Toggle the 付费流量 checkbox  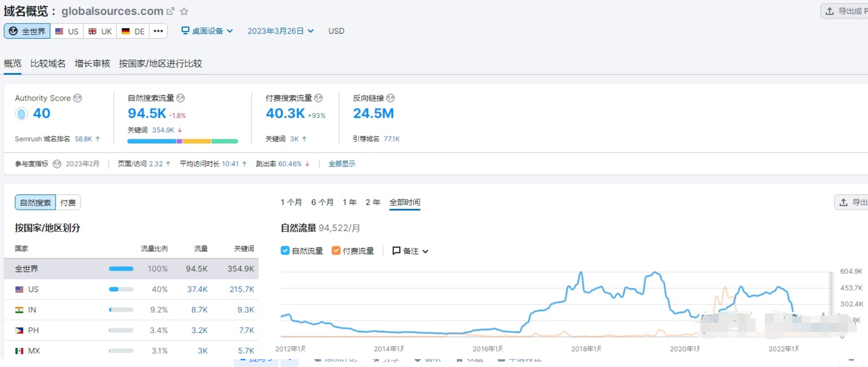click(x=336, y=251)
